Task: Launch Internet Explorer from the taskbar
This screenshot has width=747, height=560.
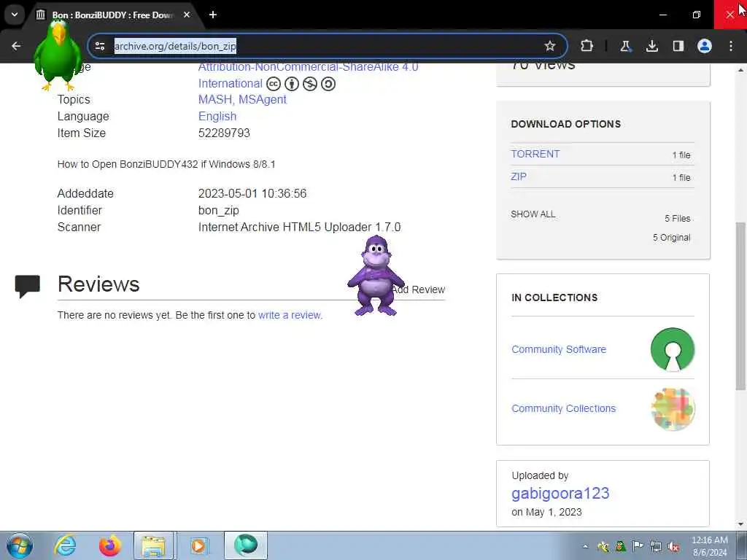Action: 65,545
